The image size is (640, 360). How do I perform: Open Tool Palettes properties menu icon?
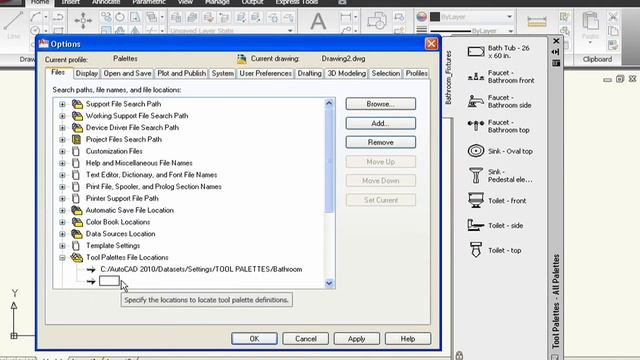tap(556, 63)
